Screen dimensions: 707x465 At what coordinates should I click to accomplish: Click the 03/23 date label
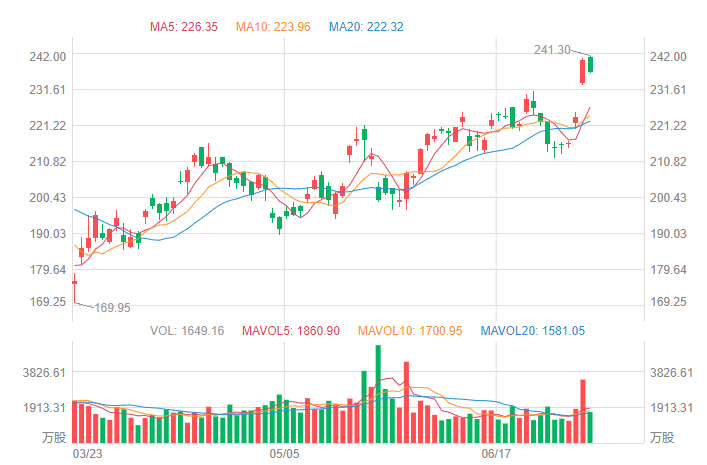89,453
